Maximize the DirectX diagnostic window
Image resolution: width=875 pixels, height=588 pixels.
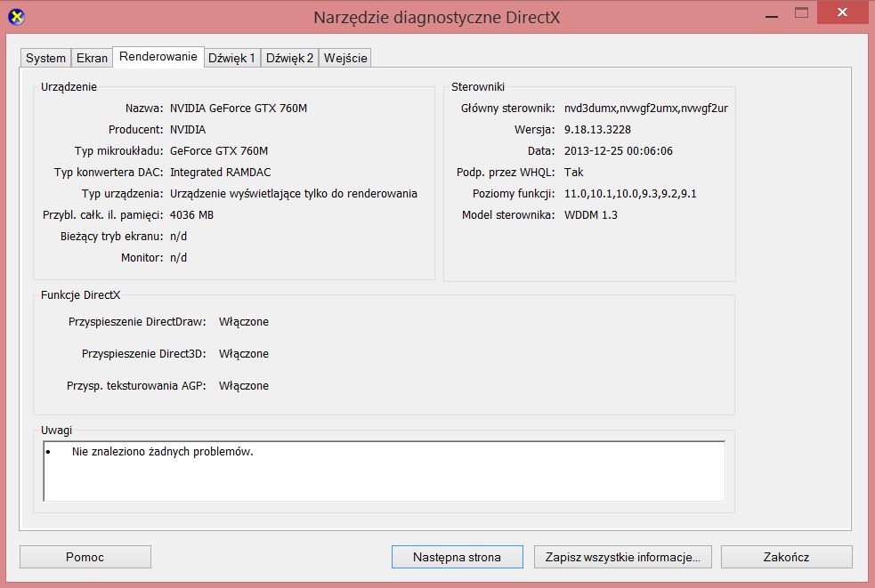(x=801, y=13)
